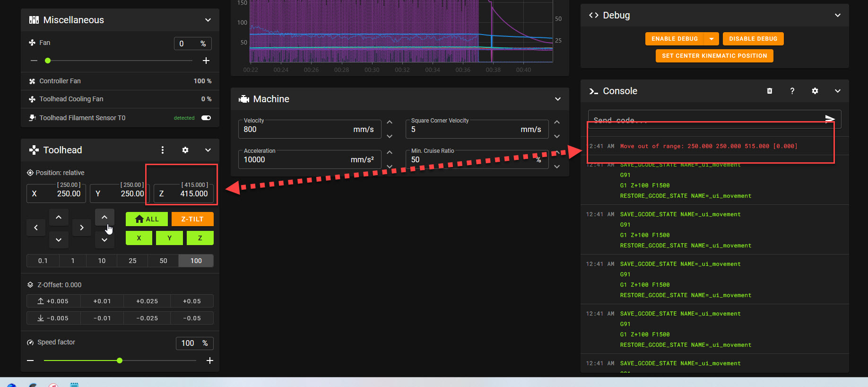Click the Velocity input field
The height and width of the screenshot is (387, 868).
coord(310,129)
